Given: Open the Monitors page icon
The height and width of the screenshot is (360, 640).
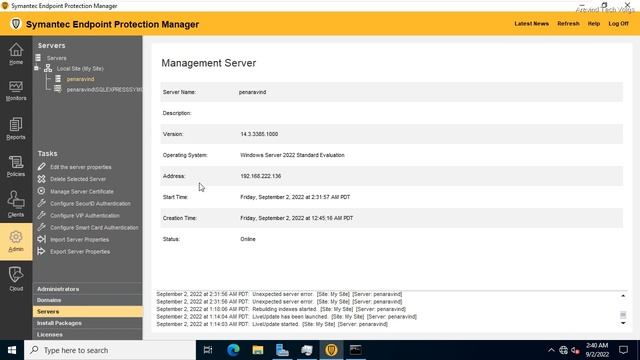Looking at the screenshot, I should point(16,87).
